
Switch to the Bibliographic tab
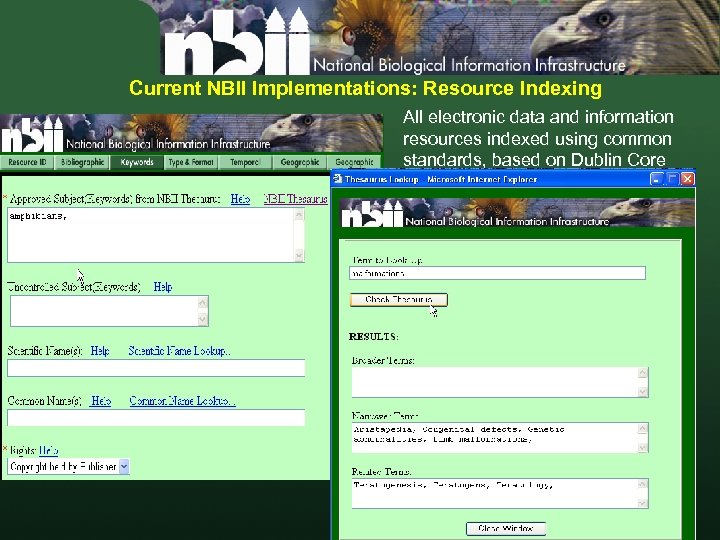click(82, 162)
